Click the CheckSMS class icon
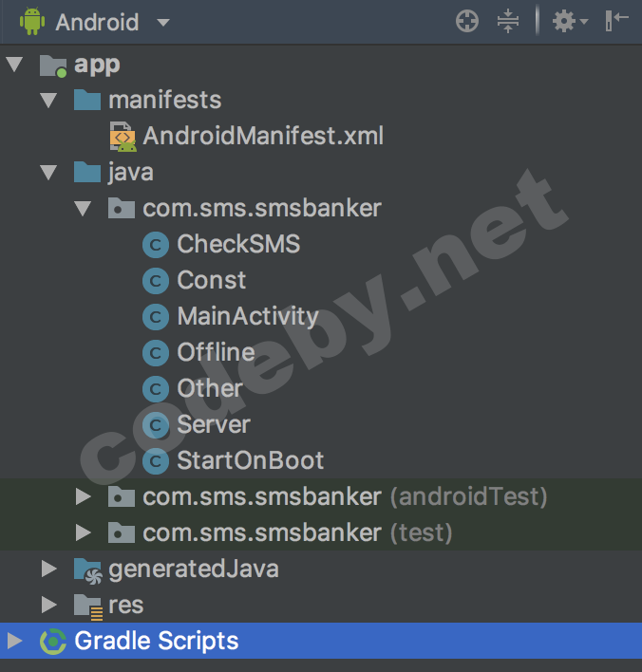 (x=156, y=245)
